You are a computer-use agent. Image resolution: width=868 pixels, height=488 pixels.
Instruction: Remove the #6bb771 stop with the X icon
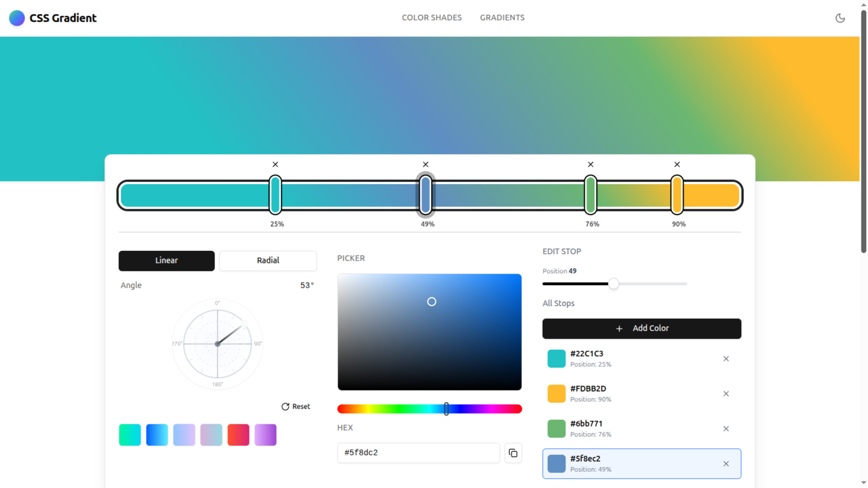coord(726,428)
